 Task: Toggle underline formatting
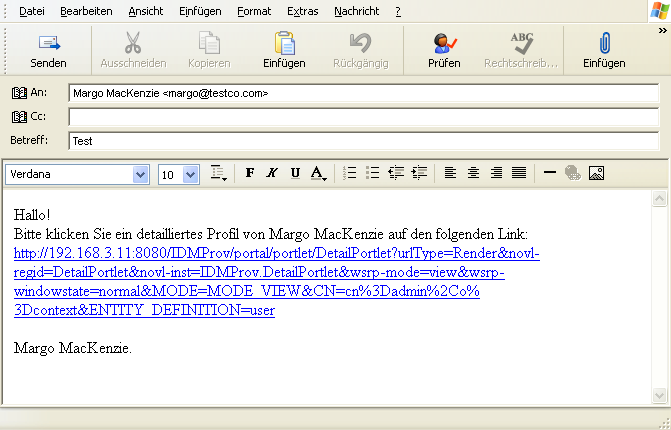click(x=295, y=173)
